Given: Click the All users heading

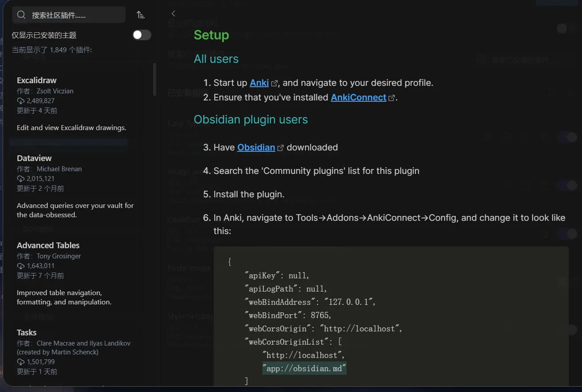Looking at the screenshot, I should 216,59.
